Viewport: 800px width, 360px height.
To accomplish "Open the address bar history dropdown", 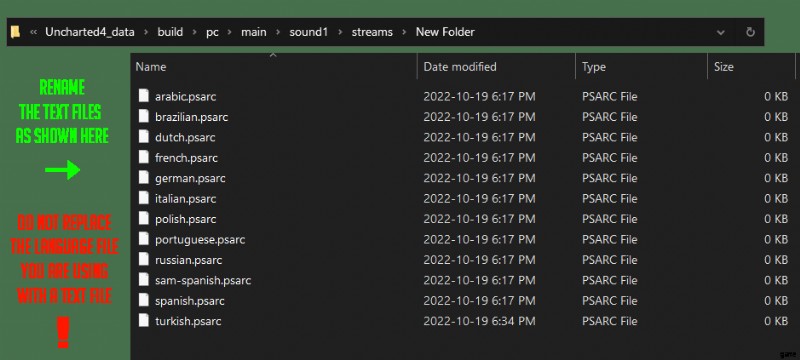I will (x=720, y=32).
